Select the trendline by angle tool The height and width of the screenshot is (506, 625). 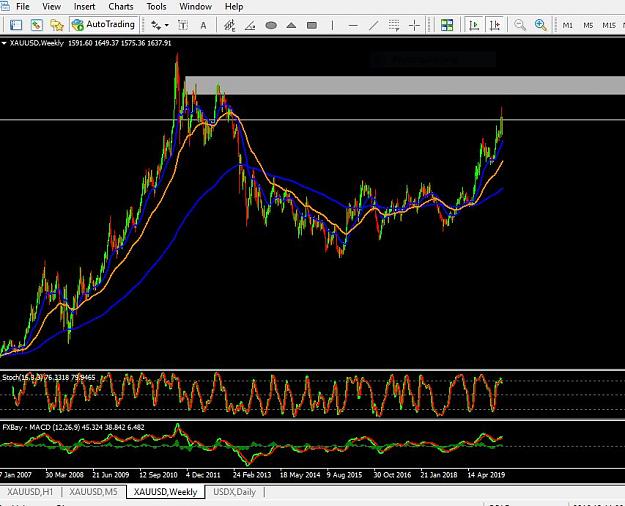tap(250, 26)
